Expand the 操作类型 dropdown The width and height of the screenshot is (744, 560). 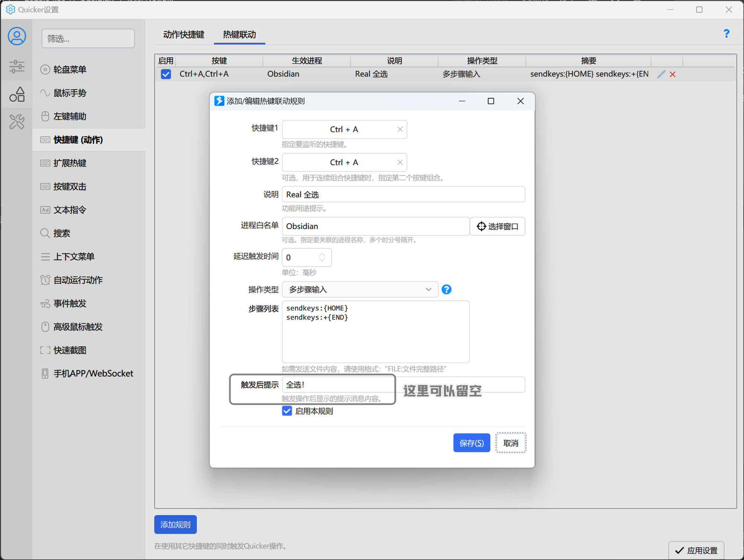pos(360,289)
